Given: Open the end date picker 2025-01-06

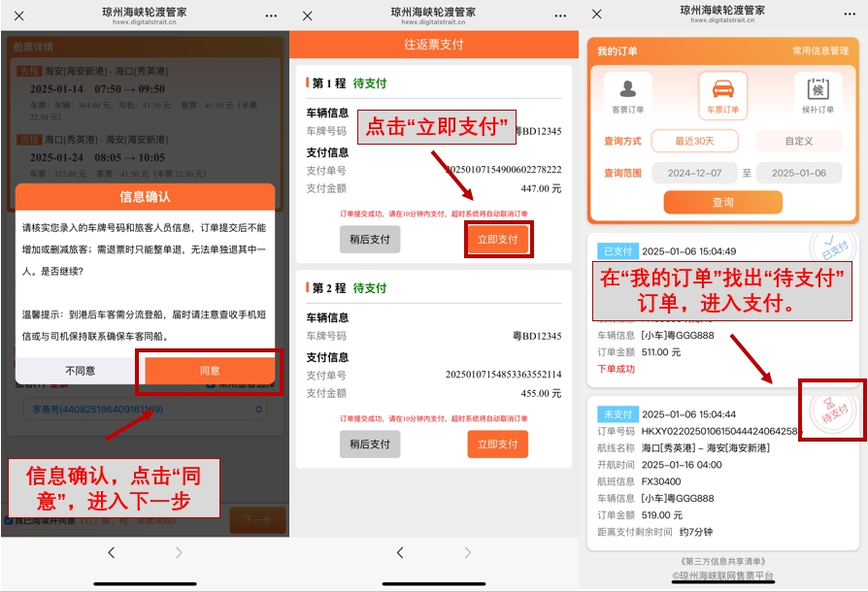Looking at the screenshot, I should pyautogui.click(x=798, y=173).
